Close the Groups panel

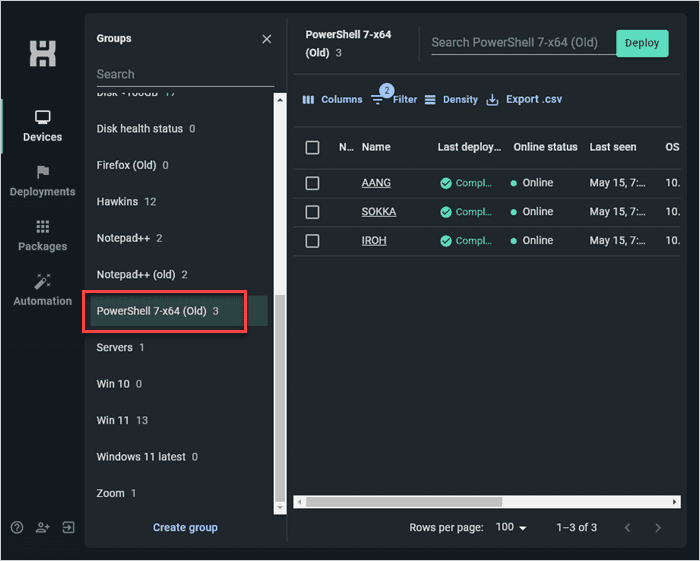267,39
